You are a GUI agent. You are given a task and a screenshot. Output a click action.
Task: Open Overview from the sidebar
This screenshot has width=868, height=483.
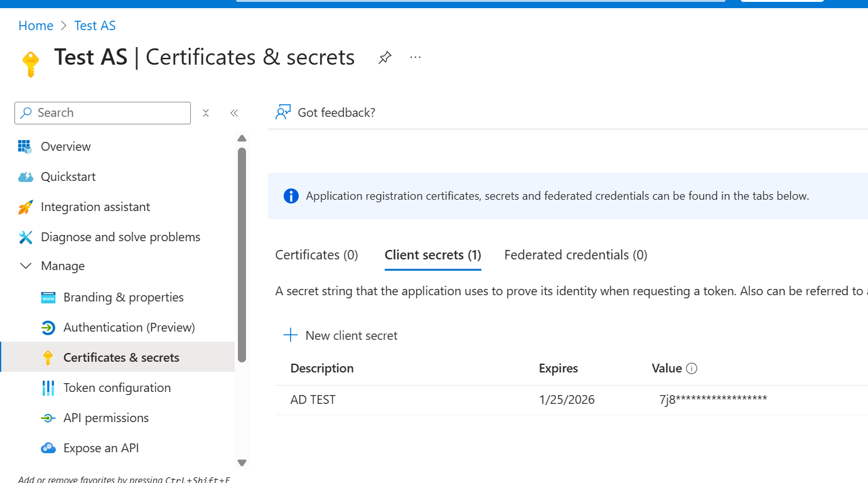click(x=65, y=146)
